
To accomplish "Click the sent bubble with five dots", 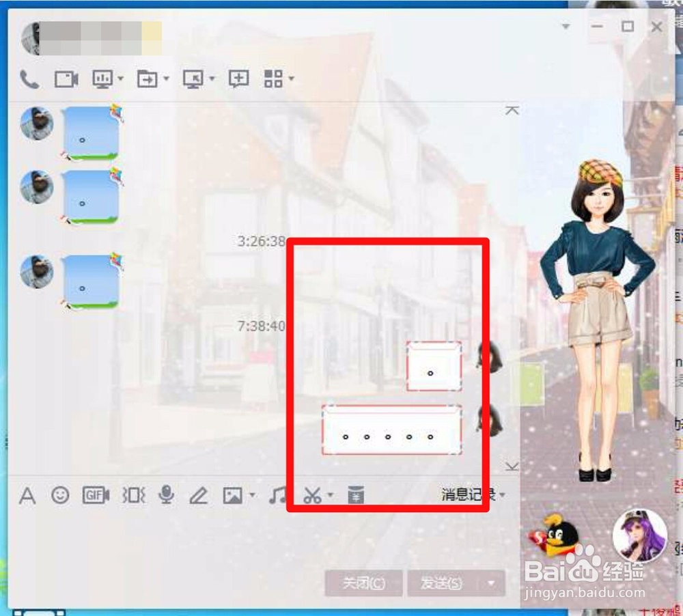I will (x=391, y=430).
